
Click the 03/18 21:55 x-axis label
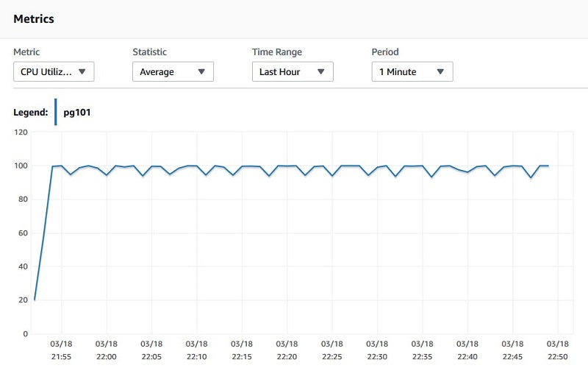coord(61,350)
